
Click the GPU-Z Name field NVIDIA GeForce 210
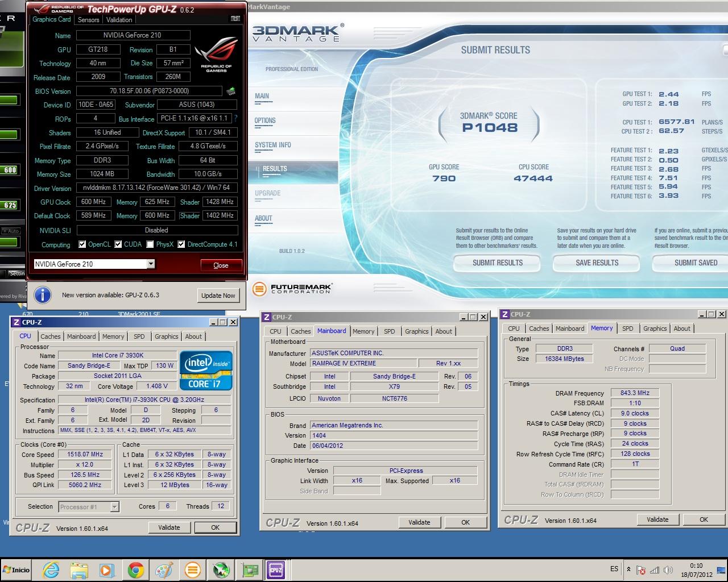pyautogui.click(x=133, y=35)
